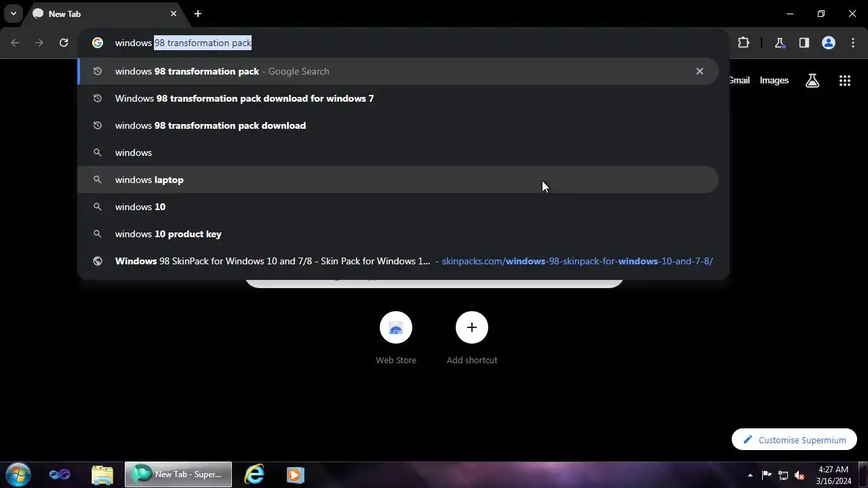This screenshot has height=488, width=868.
Task: Open the Windows Start orb
Action: [18, 474]
